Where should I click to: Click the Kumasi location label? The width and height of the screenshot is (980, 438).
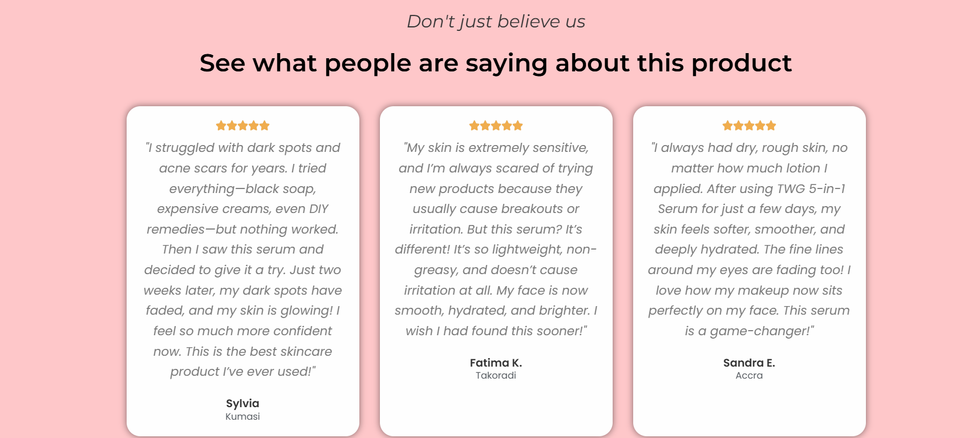(x=242, y=417)
